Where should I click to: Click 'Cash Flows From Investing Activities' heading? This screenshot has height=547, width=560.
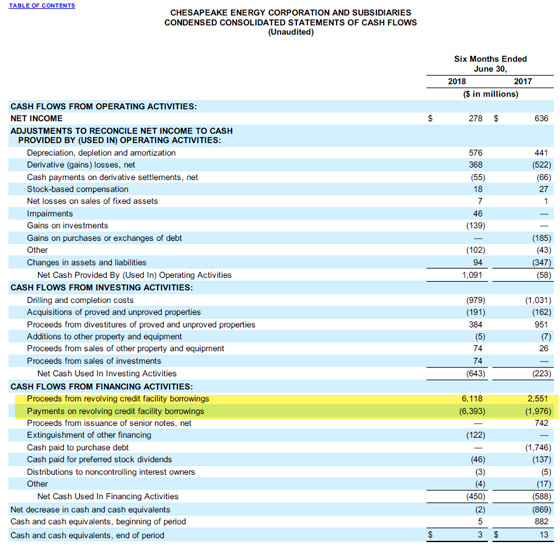click(x=101, y=287)
